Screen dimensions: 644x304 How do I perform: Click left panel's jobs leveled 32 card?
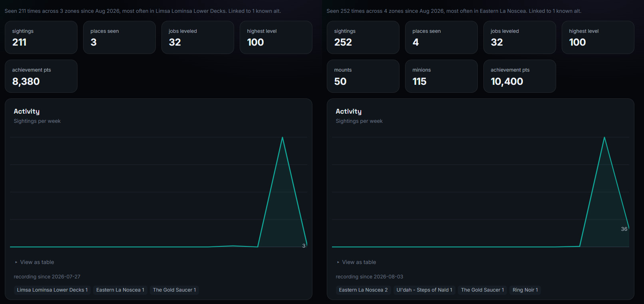pyautogui.click(x=198, y=38)
